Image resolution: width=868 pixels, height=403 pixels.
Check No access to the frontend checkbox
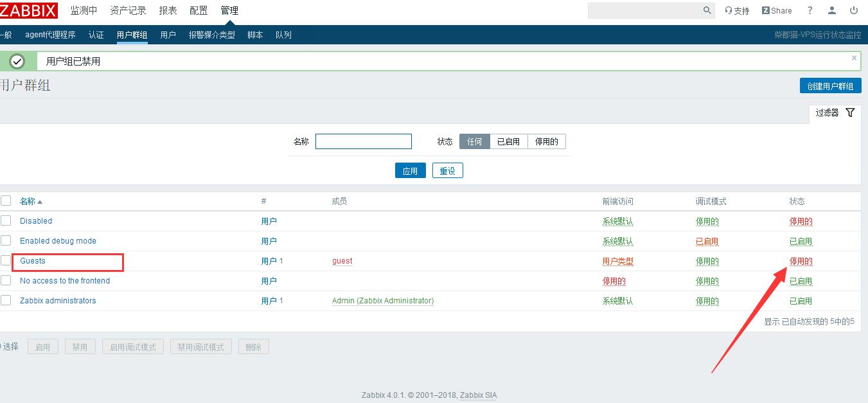click(6, 280)
